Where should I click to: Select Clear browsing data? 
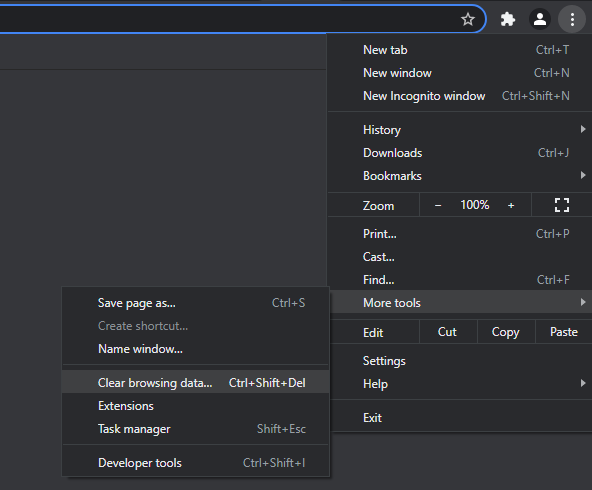(x=196, y=382)
